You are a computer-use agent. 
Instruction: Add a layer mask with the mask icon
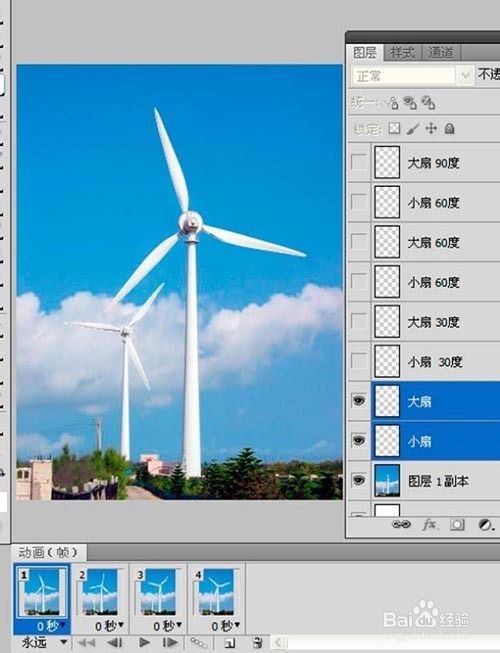[x=457, y=524]
